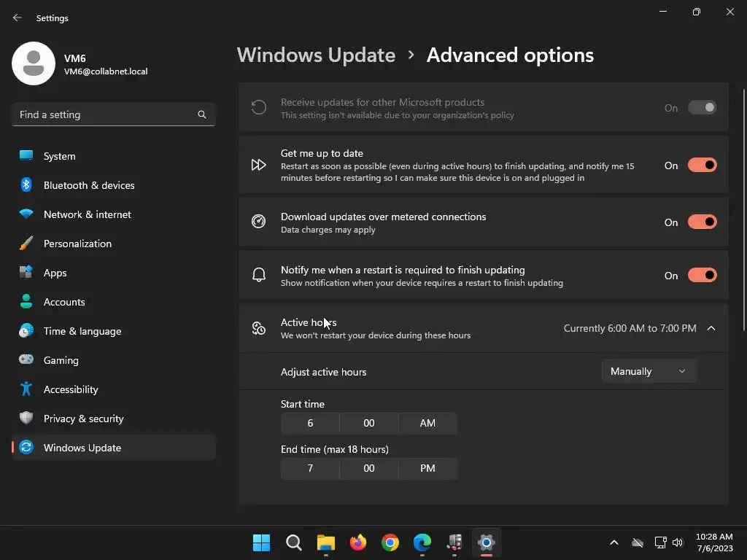Toggle Receive updates for other Microsoft products

(703, 108)
